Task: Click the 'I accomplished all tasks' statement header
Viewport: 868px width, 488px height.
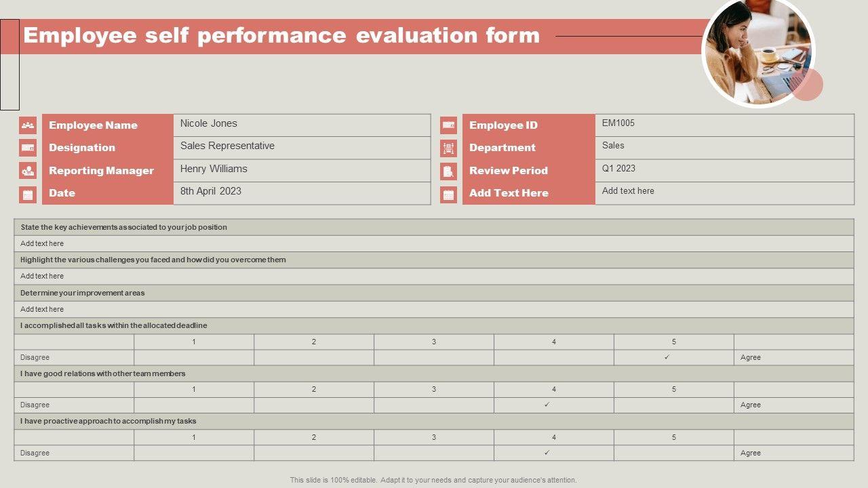Action: [x=434, y=325]
